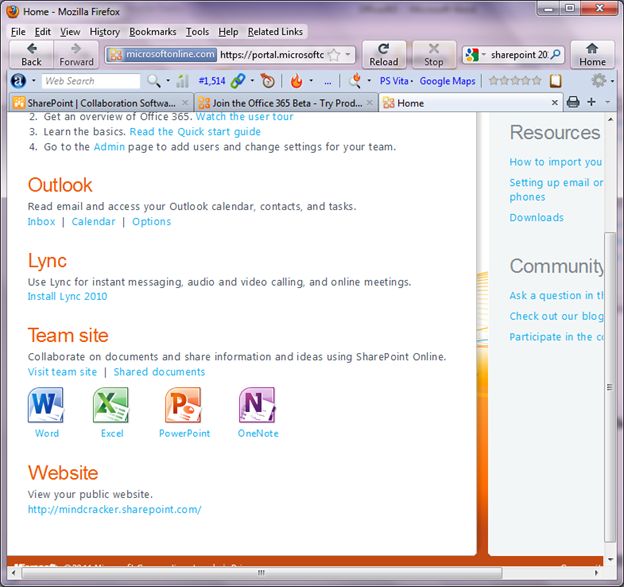The height and width of the screenshot is (587, 624).
Task: Click the PS Vita toolbar link
Action: coord(394,81)
